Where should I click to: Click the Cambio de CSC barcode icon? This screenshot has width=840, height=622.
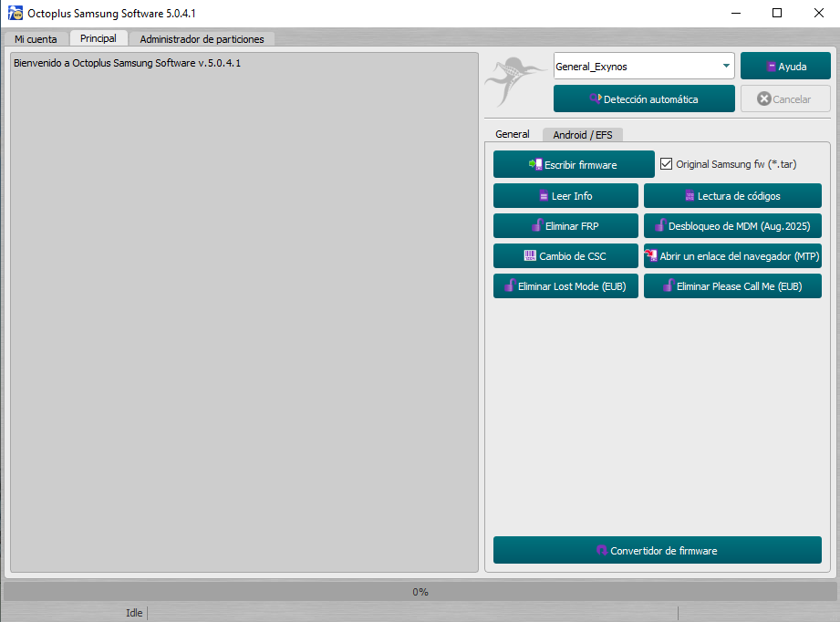pyautogui.click(x=529, y=256)
